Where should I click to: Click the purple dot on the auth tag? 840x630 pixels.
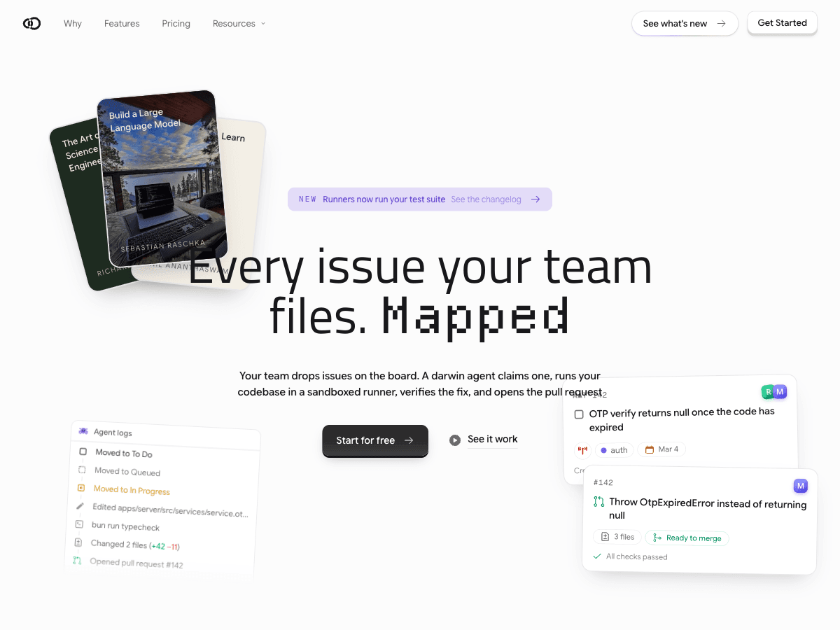pos(603,450)
